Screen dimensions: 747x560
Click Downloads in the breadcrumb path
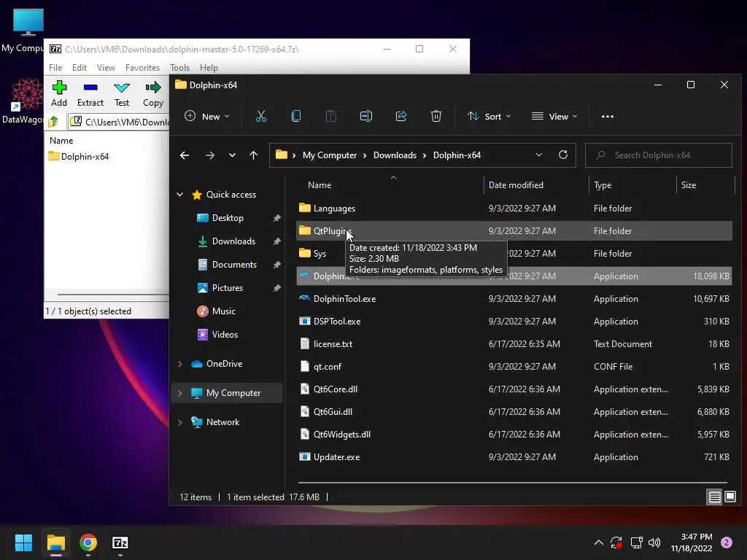[x=395, y=155]
